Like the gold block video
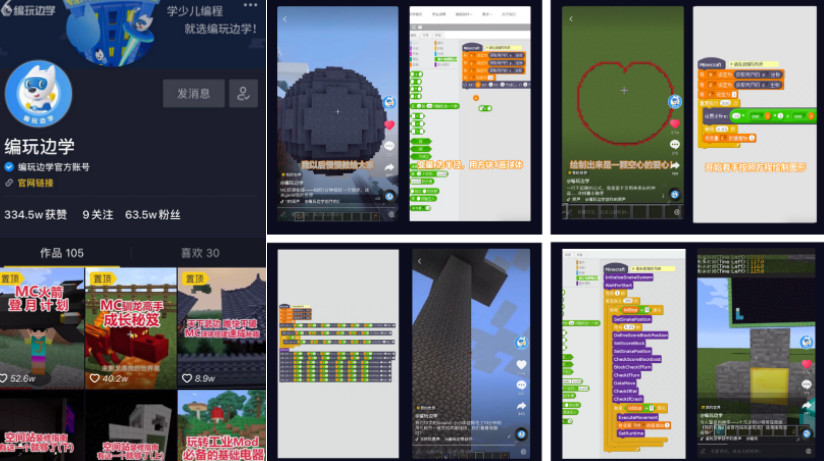The height and width of the screenshot is (461, 824). tap(807, 364)
